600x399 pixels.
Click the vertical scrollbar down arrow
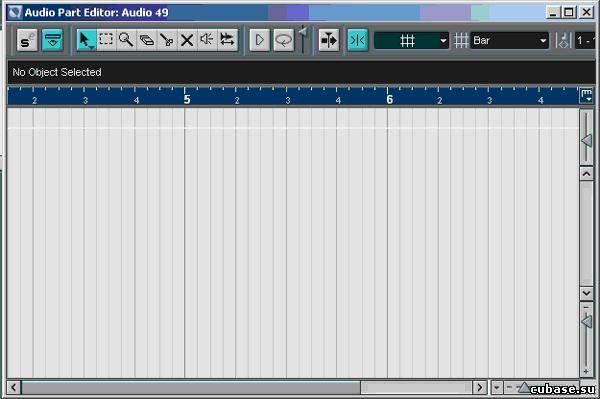coord(586,293)
